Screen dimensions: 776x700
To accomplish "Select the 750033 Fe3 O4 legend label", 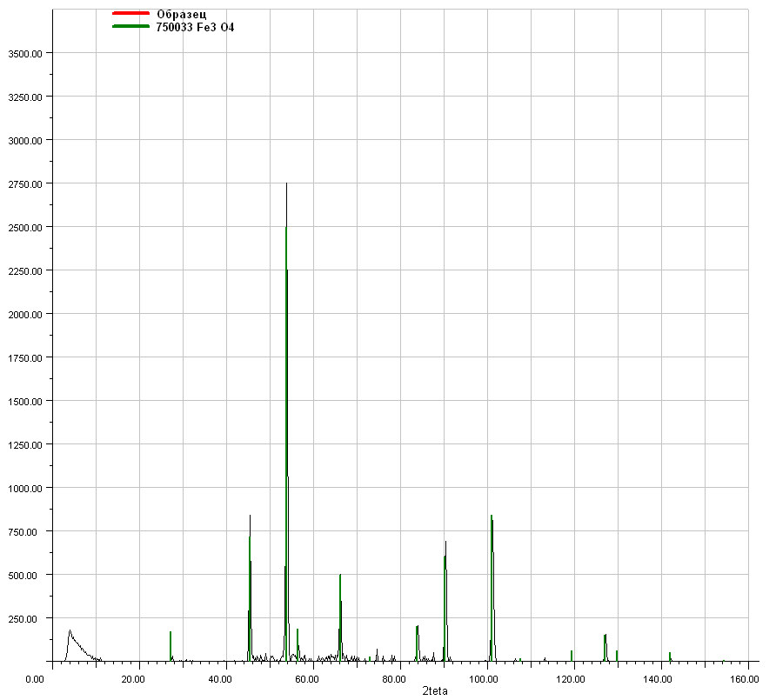I will [x=195, y=27].
